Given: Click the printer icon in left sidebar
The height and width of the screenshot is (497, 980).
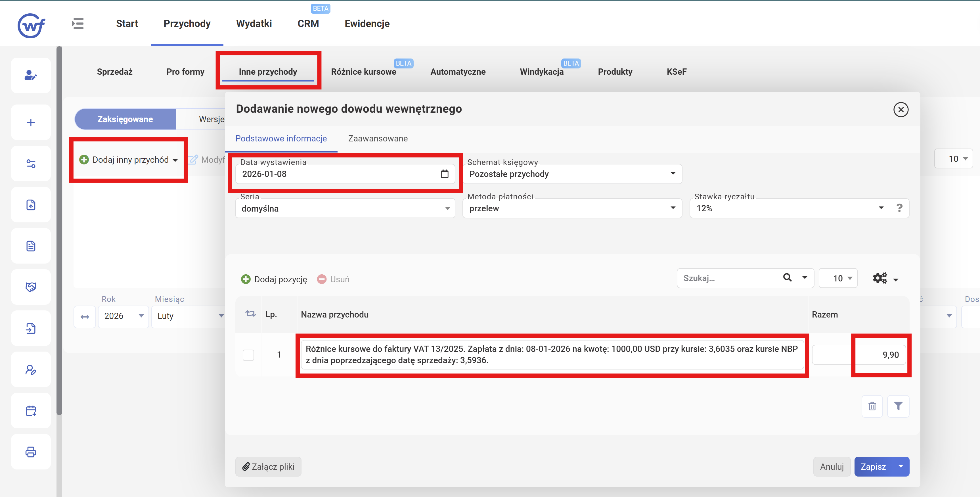Looking at the screenshot, I should (31, 452).
